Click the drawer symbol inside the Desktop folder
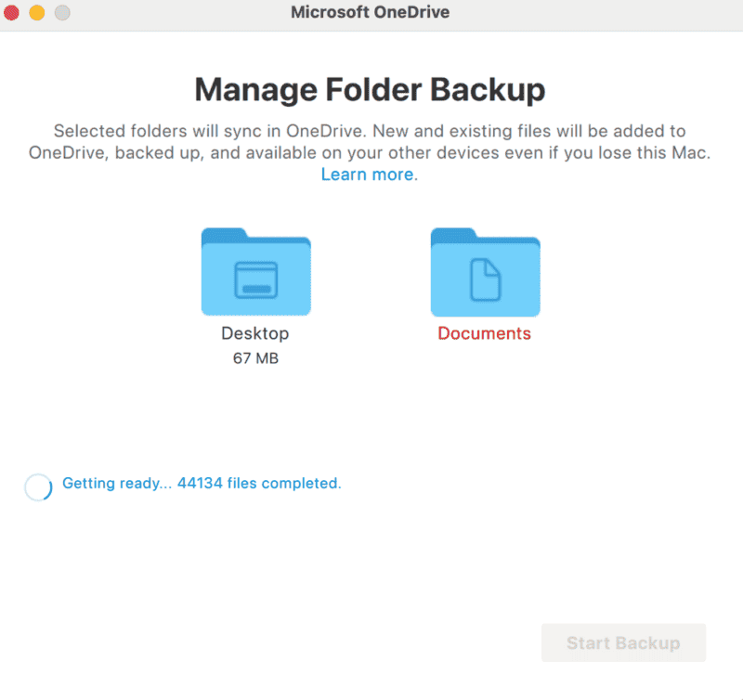 point(255,279)
